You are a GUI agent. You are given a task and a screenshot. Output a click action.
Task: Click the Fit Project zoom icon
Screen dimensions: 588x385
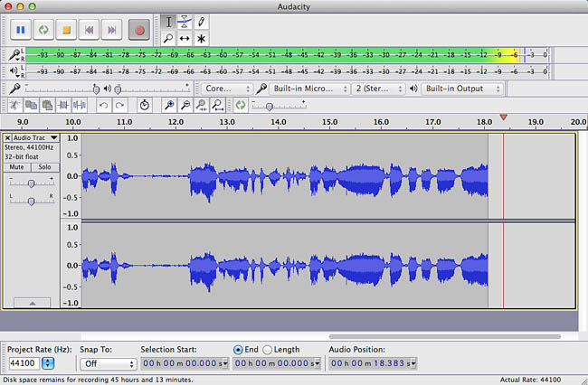(217, 105)
